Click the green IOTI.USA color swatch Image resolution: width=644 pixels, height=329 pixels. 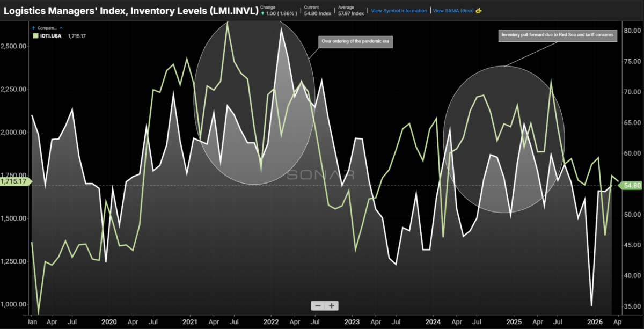tap(35, 36)
